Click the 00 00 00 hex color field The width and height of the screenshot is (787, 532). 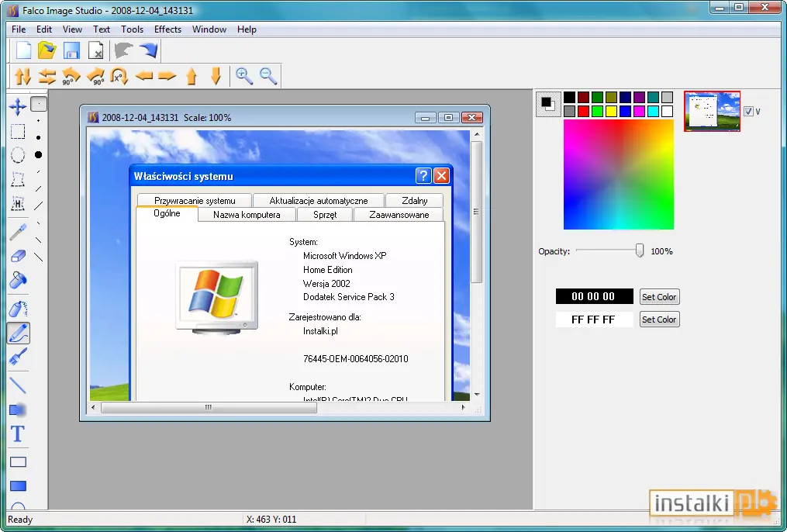click(594, 296)
